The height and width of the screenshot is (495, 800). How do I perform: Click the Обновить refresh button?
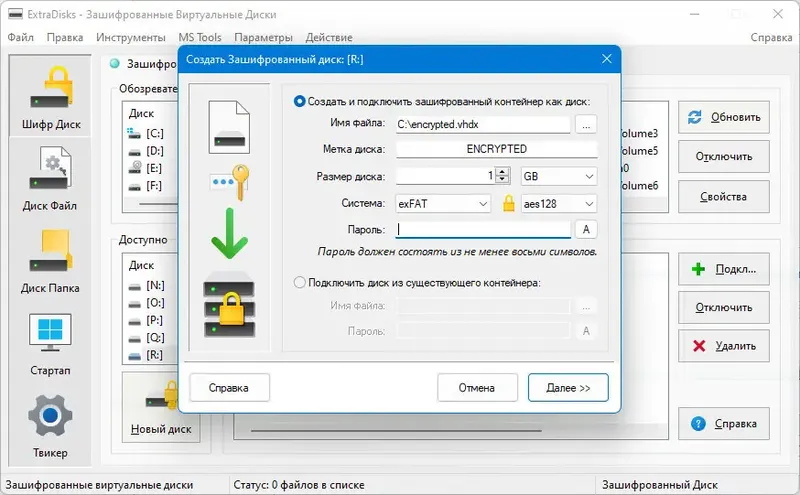pyautogui.click(x=723, y=117)
